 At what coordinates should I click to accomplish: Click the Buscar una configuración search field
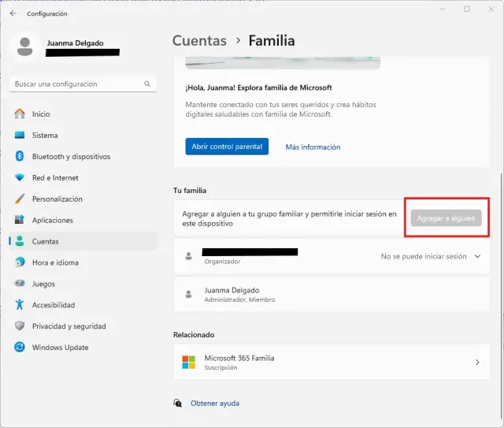(x=75, y=84)
